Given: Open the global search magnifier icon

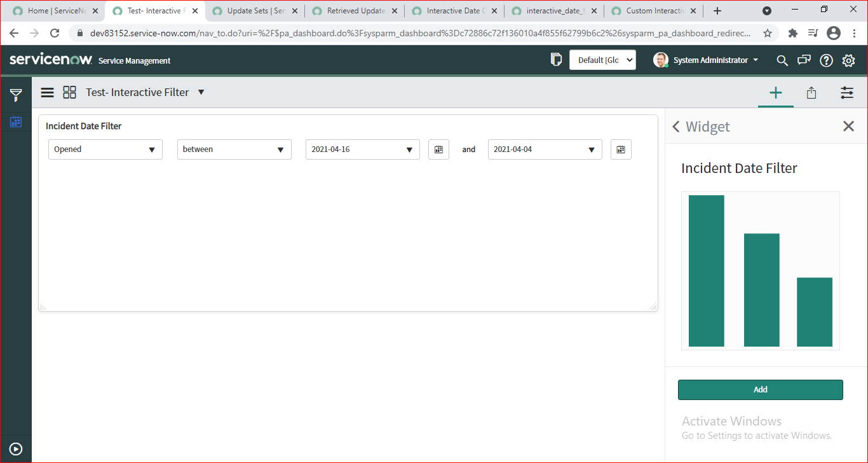Looking at the screenshot, I should 782,60.
